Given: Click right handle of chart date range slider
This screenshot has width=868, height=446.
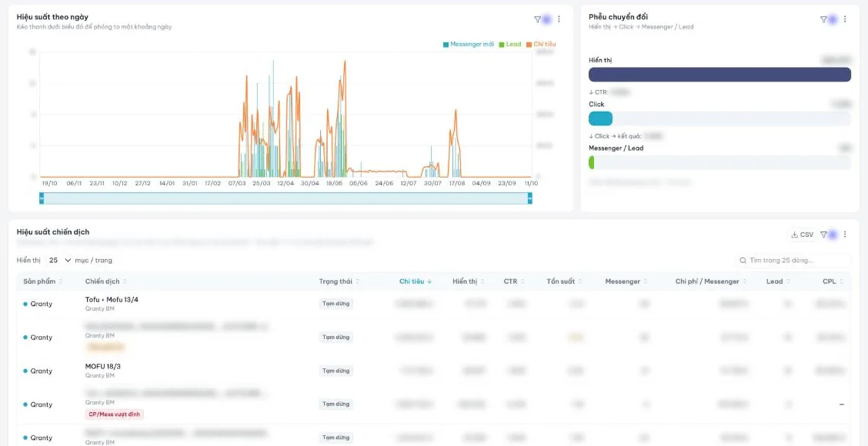Looking at the screenshot, I should [529, 198].
